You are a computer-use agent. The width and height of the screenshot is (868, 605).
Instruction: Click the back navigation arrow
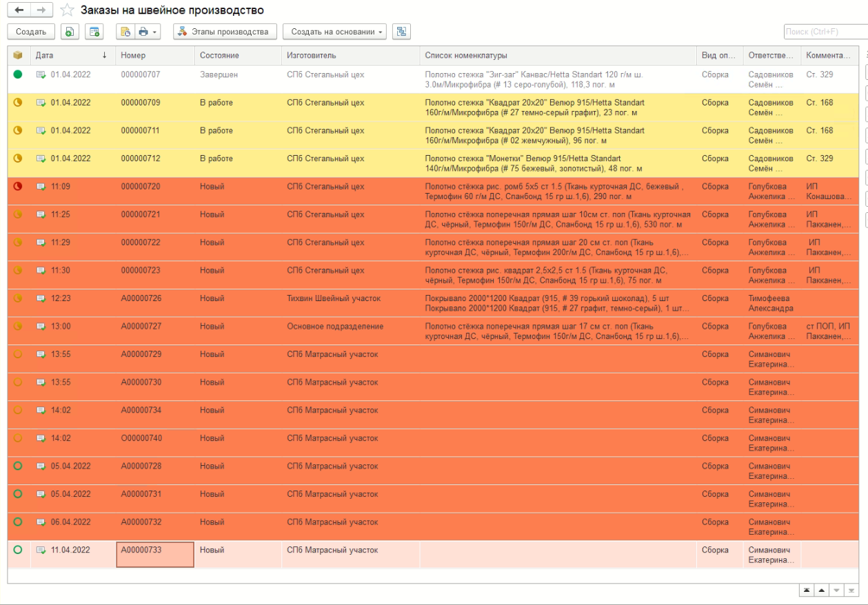19,10
